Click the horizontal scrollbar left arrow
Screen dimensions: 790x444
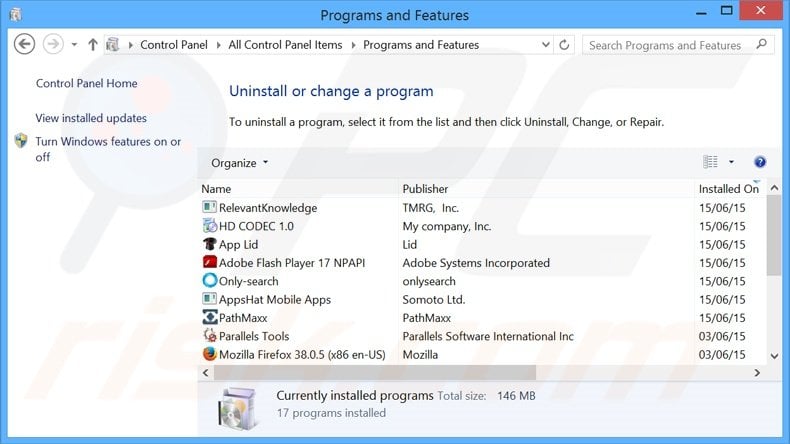click(206, 372)
